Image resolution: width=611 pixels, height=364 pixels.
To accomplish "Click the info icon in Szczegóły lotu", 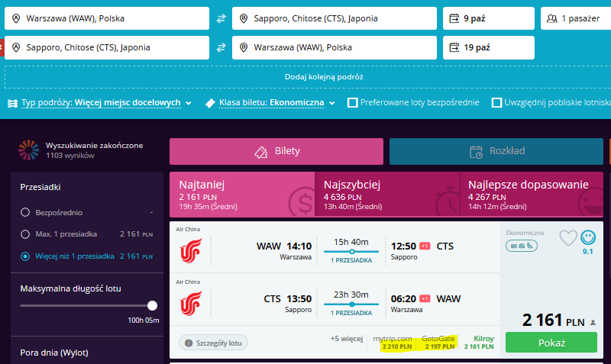I will tap(189, 343).
